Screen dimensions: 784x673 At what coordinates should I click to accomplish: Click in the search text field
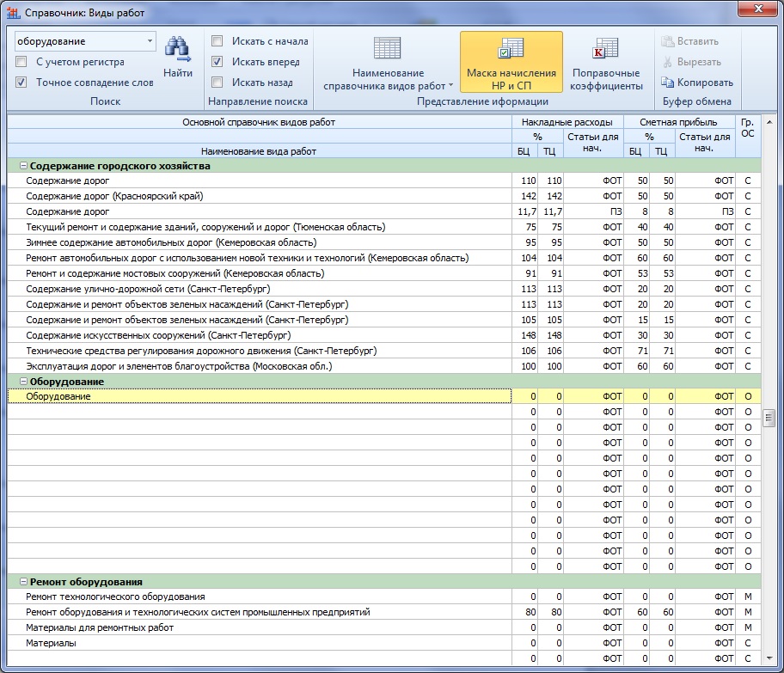[x=77, y=41]
